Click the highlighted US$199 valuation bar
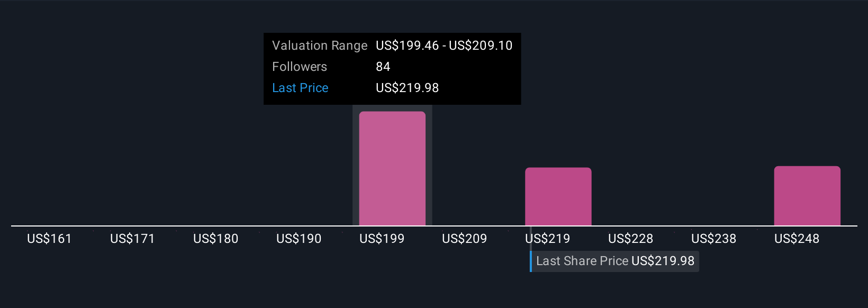The image size is (868, 308). 392,168
